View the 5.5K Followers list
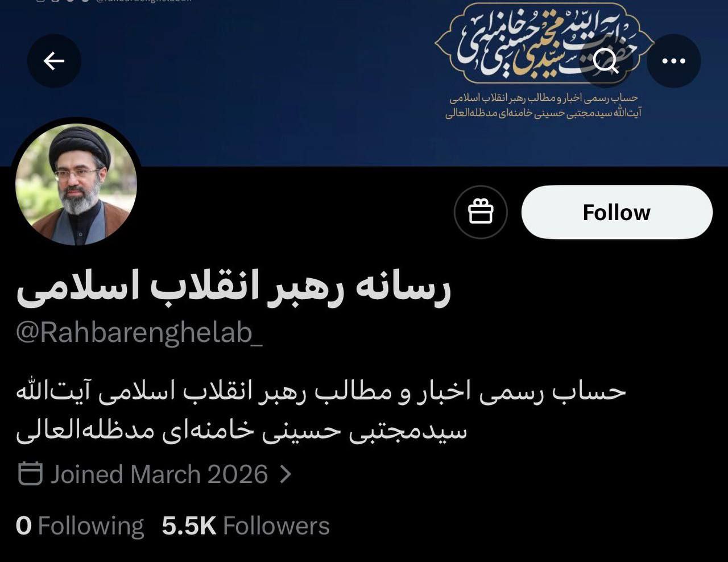 [246, 526]
